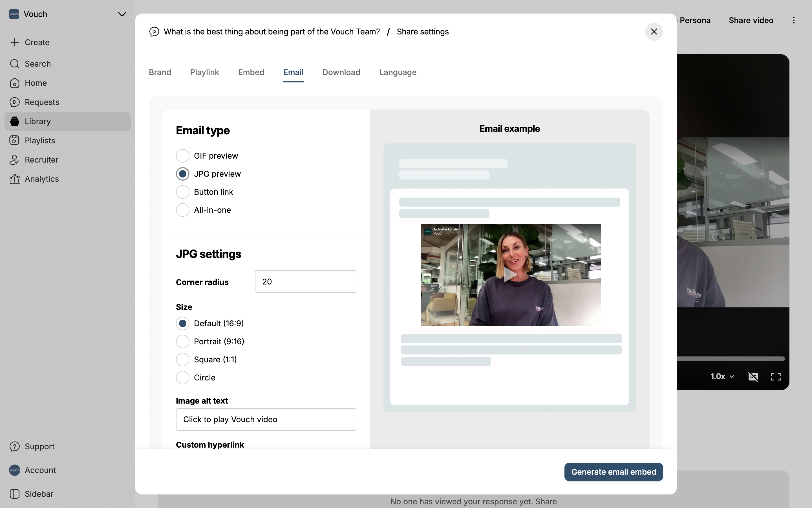Close the Share settings dialog
812x508 pixels.
(x=654, y=32)
